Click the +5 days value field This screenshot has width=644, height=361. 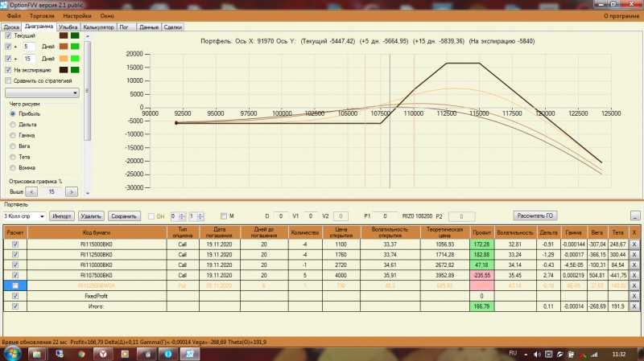tap(29, 47)
